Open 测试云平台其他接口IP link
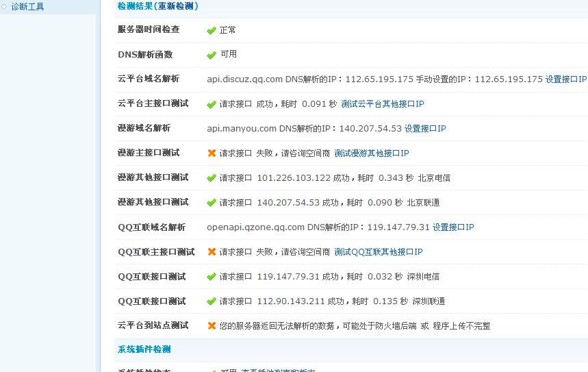588x372 pixels. click(383, 104)
